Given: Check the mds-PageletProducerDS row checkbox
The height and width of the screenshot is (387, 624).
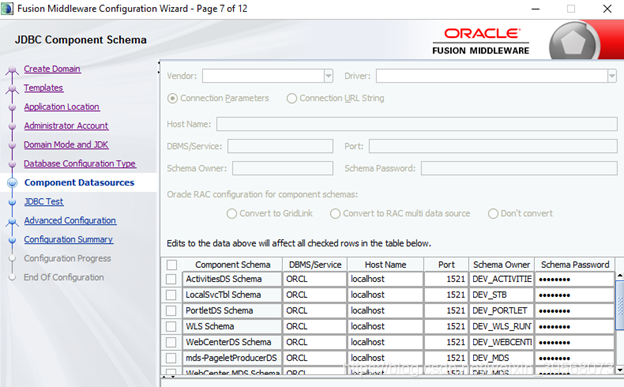Looking at the screenshot, I should [x=171, y=358].
